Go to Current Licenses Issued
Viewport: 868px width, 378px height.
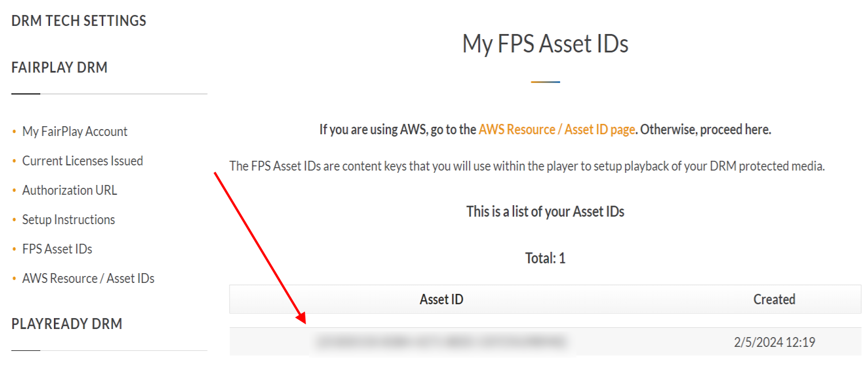82,161
